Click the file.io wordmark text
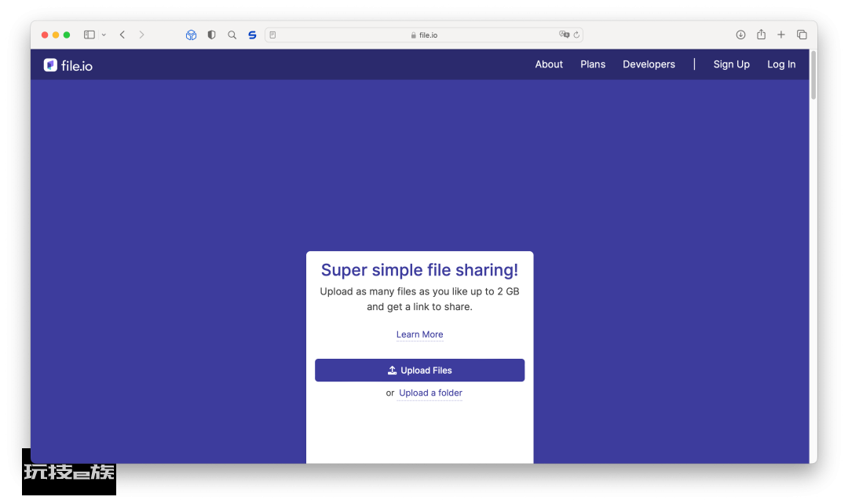Image resolution: width=848 pixels, height=504 pixels. coord(77,66)
